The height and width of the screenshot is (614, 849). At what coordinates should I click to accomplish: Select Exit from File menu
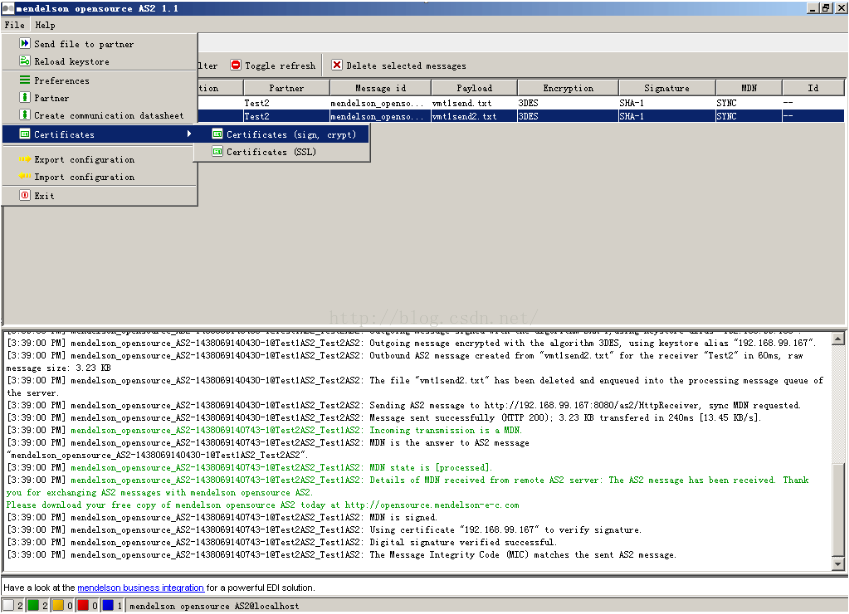point(100,195)
